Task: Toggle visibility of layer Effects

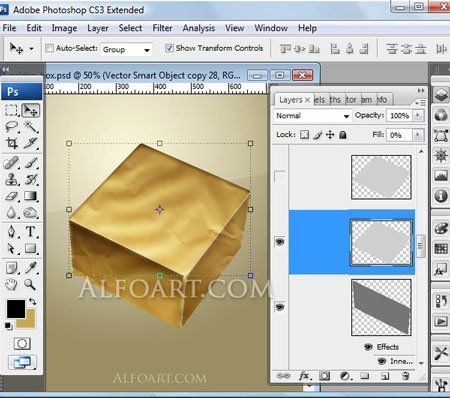Action: [x=368, y=347]
